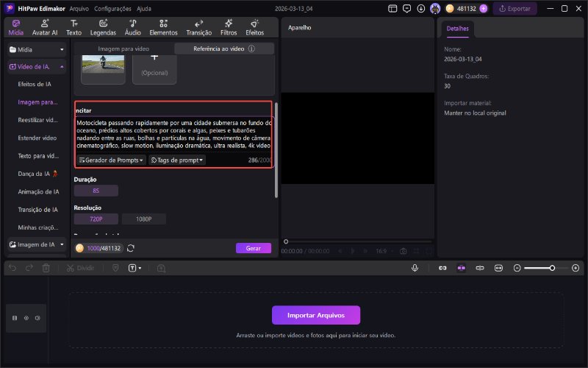Open the Mídia tab in top toolbar
588x368 pixels.
point(15,27)
